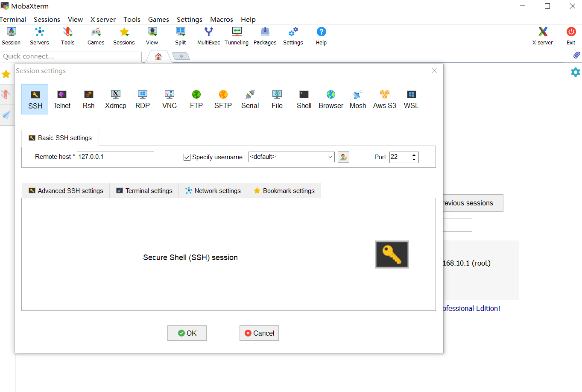Image resolution: width=582 pixels, height=392 pixels.
Task: Select VNC session type
Action: [x=170, y=99]
